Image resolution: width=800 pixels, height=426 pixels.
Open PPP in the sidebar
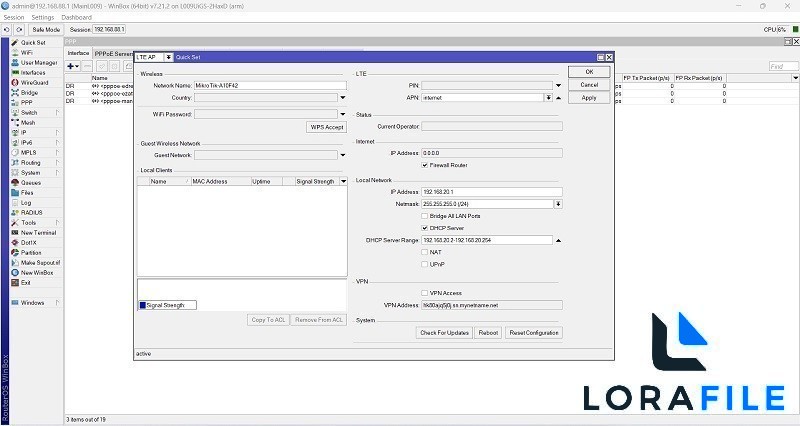tap(27, 103)
